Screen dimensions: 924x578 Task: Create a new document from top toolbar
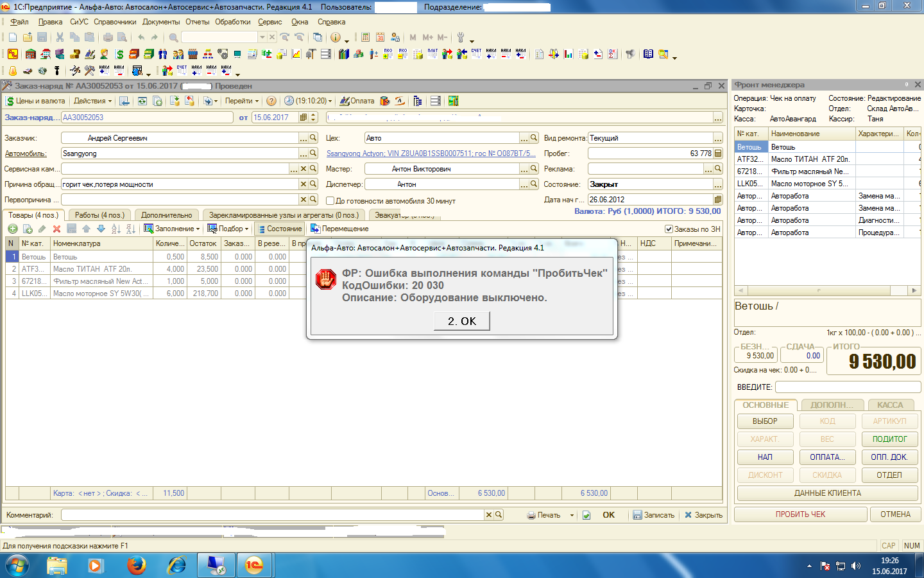click(12, 37)
